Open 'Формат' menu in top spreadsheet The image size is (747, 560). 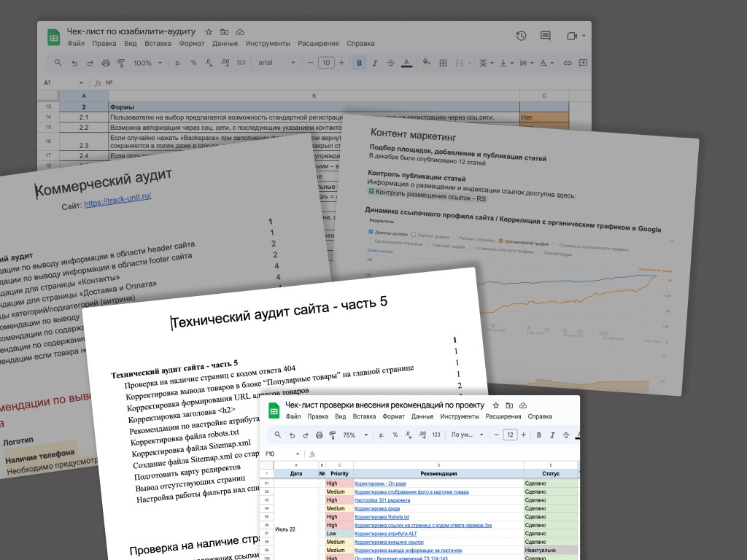(191, 43)
